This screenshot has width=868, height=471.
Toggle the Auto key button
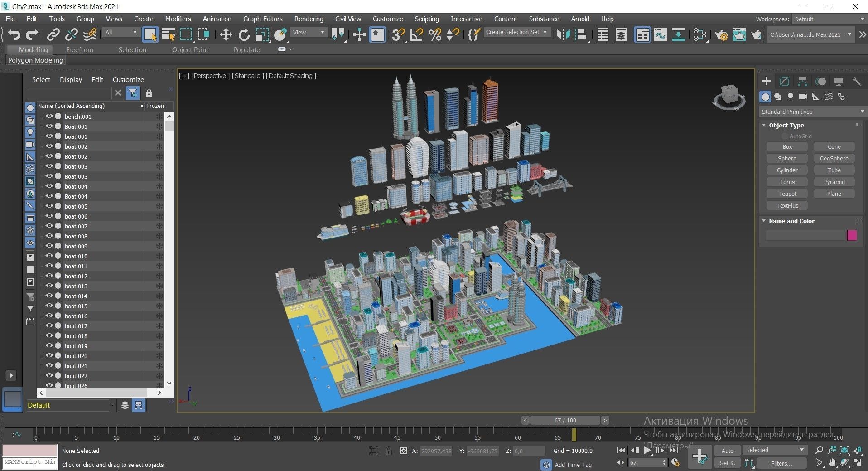[x=727, y=450]
